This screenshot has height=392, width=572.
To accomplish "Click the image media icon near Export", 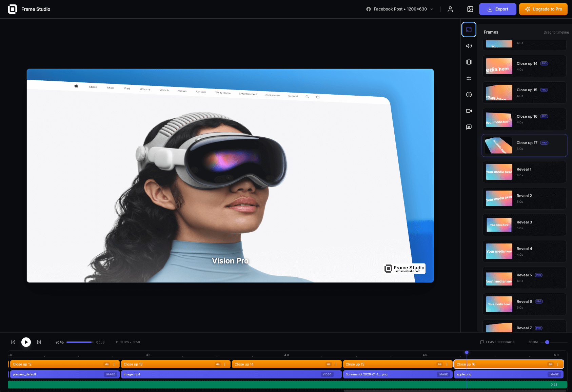I will tap(470, 9).
